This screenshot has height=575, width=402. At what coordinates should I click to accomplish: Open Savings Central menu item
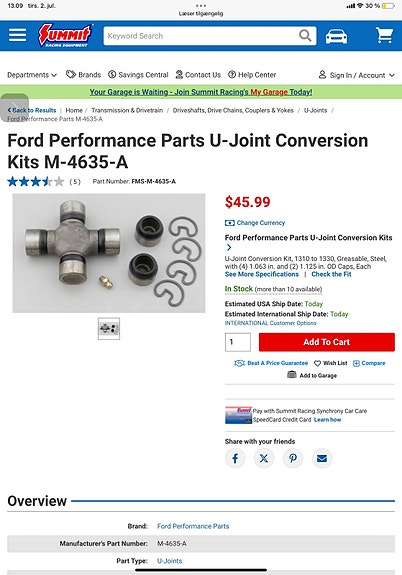pos(138,75)
